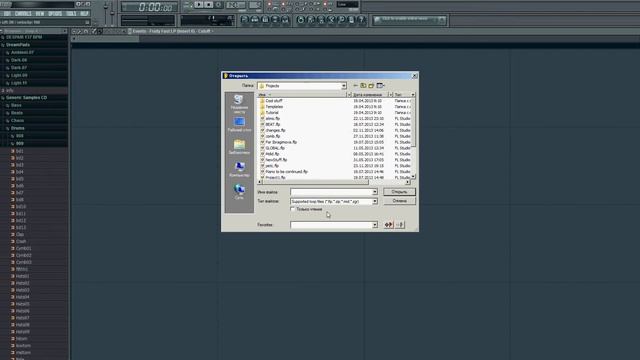Sort files by the Имя column header
The width and height of the screenshot is (640, 360).
(x=302, y=95)
